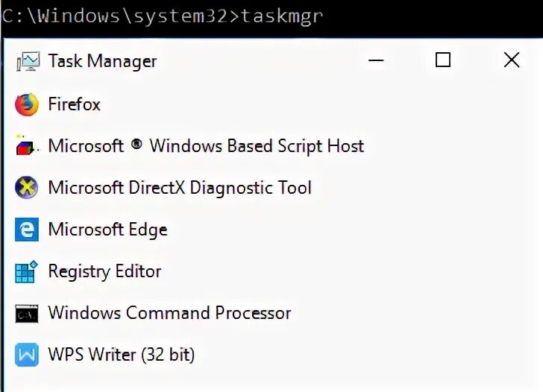Select the Firefox logo icon

pyautogui.click(x=27, y=104)
